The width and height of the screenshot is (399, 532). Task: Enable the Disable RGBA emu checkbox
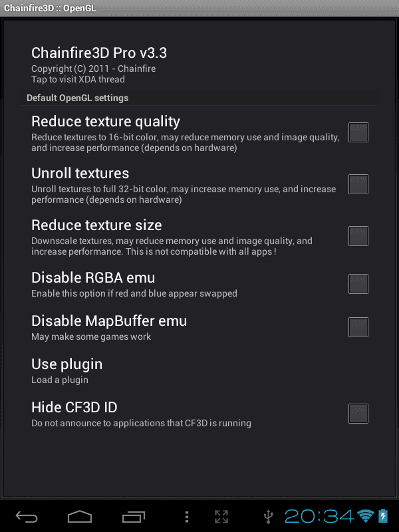pyautogui.click(x=358, y=284)
